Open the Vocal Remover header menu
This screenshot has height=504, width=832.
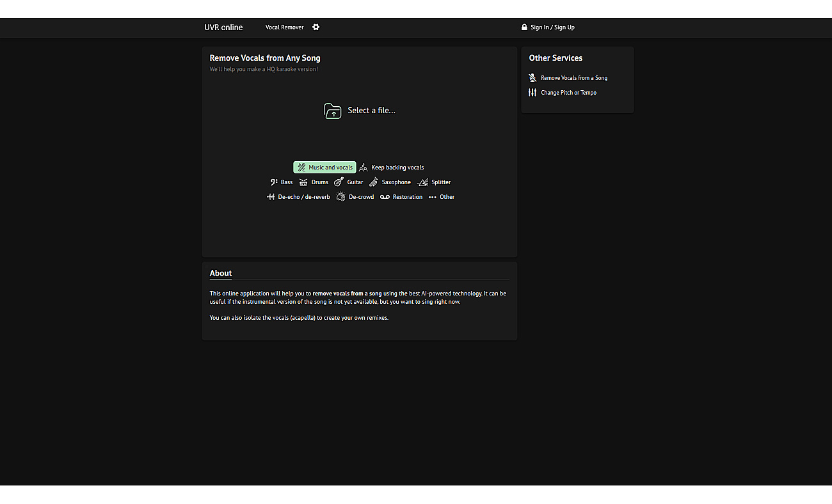(x=285, y=28)
